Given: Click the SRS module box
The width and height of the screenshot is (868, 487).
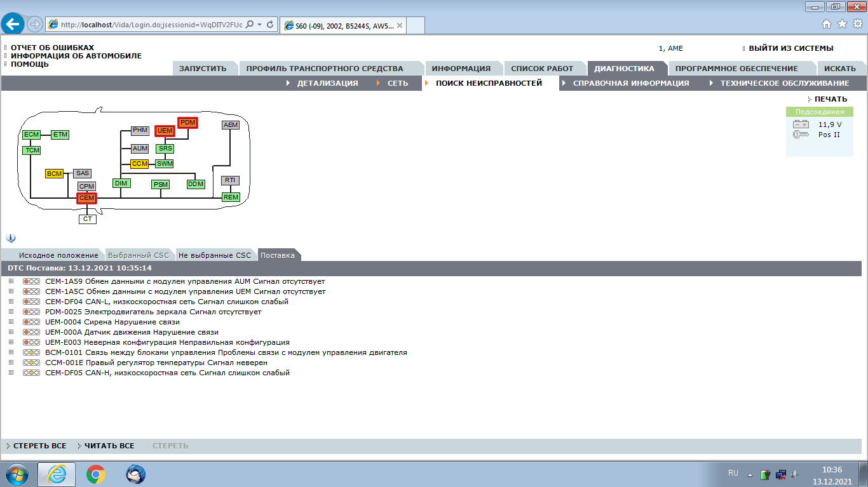Looking at the screenshot, I should click(x=165, y=149).
